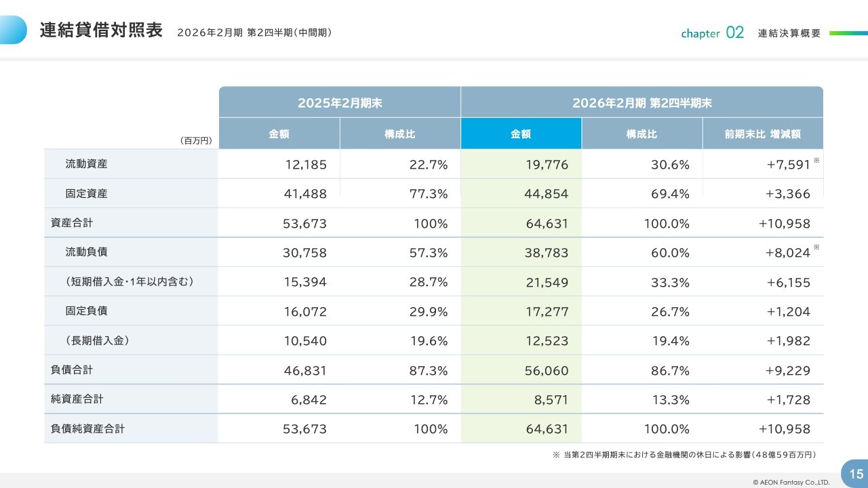Click the asterisk next to +8,024

[x=816, y=248]
